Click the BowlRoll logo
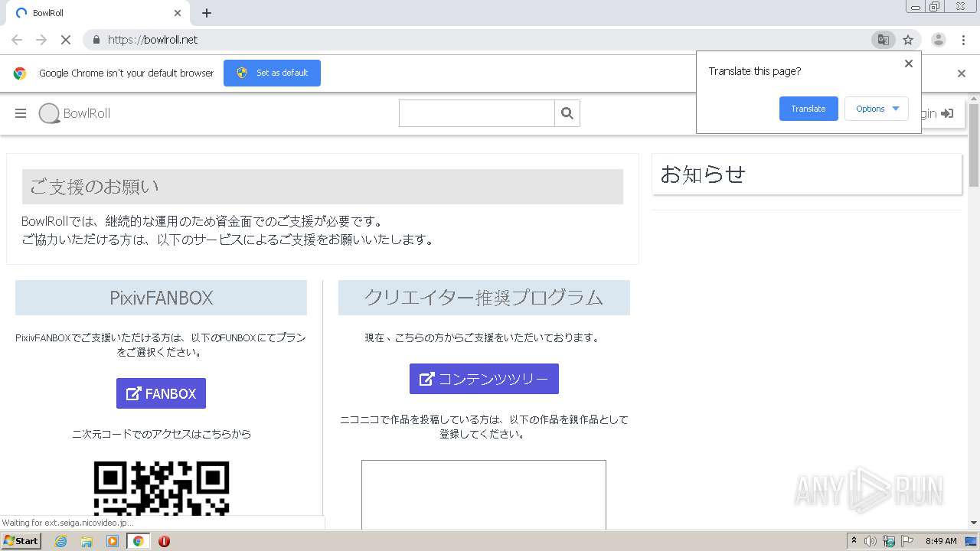 click(75, 113)
